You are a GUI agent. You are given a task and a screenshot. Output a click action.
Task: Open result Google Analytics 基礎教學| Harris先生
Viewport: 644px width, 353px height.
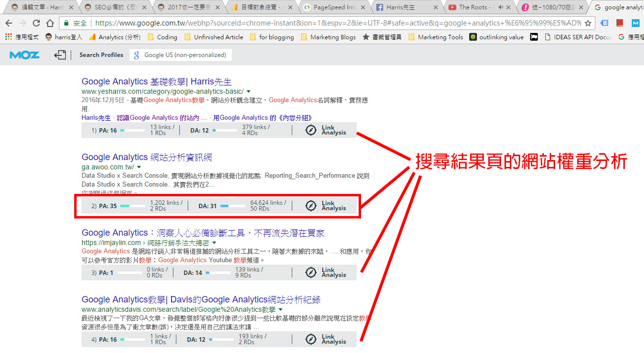pyautogui.click(x=157, y=81)
